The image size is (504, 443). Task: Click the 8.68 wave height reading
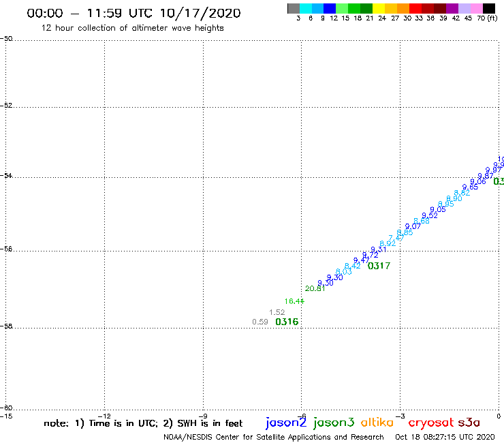[422, 221]
